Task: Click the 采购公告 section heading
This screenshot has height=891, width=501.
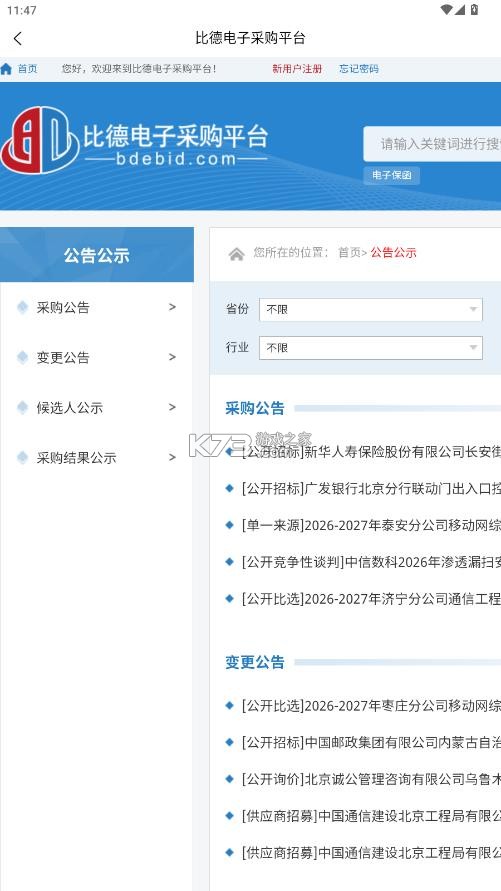Action: [x=255, y=408]
